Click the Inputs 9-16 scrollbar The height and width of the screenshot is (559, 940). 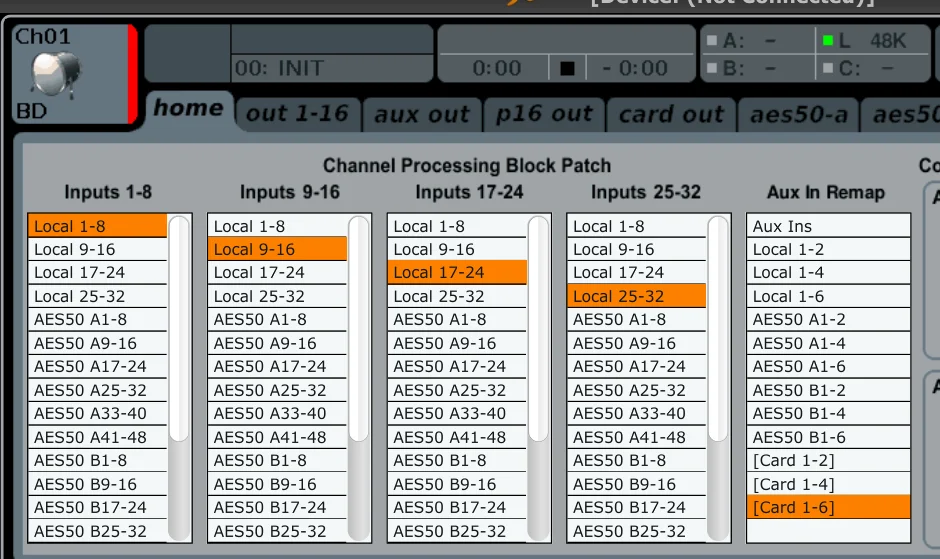pos(359,378)
